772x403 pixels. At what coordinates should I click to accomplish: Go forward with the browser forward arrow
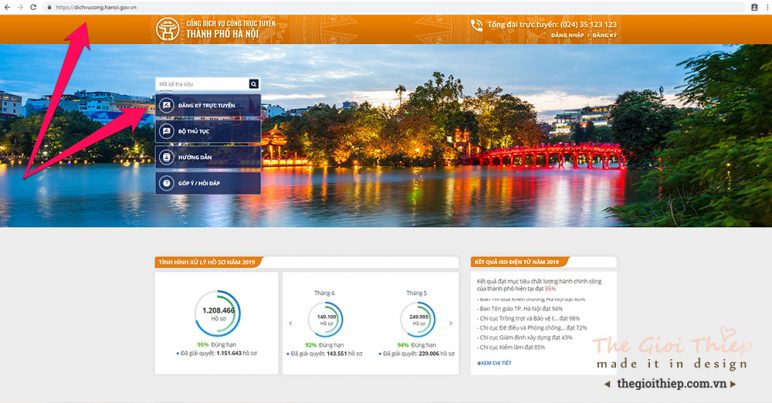pyautogui.click(x=20, y=7)
